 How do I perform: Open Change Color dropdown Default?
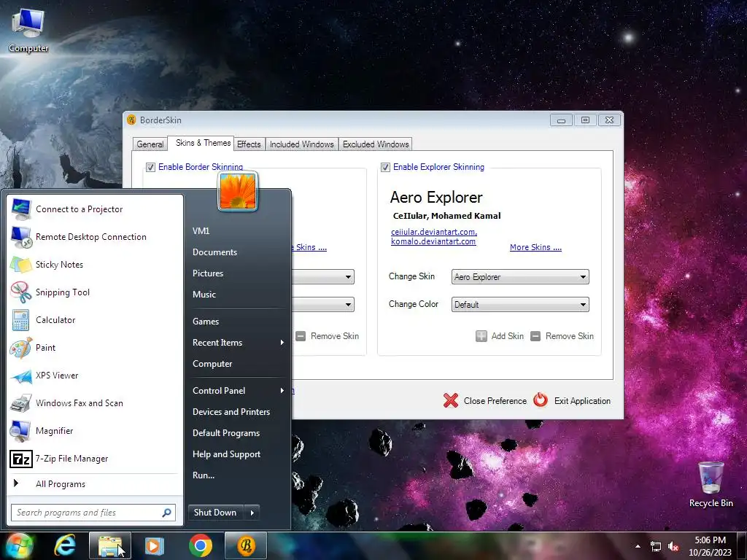tap(520, 305)
